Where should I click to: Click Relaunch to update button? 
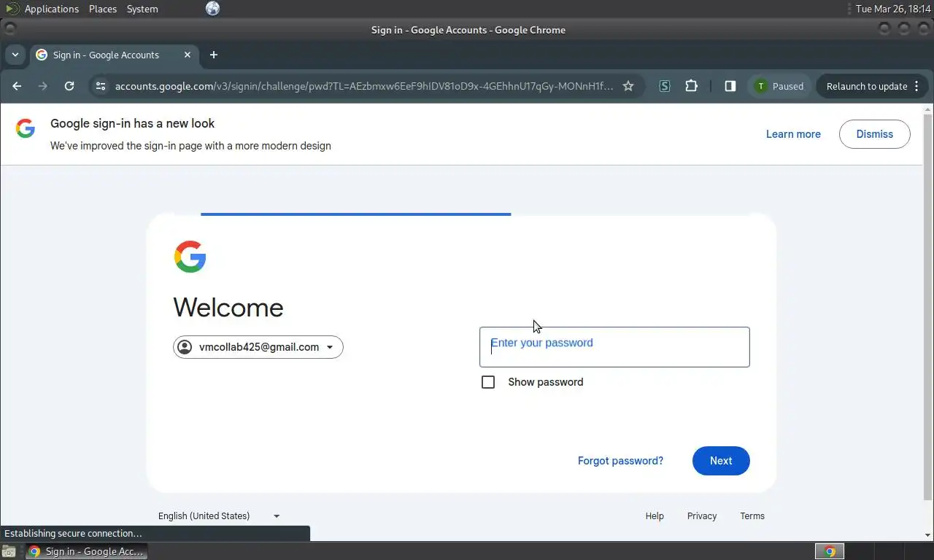click(x=866, y=86)
